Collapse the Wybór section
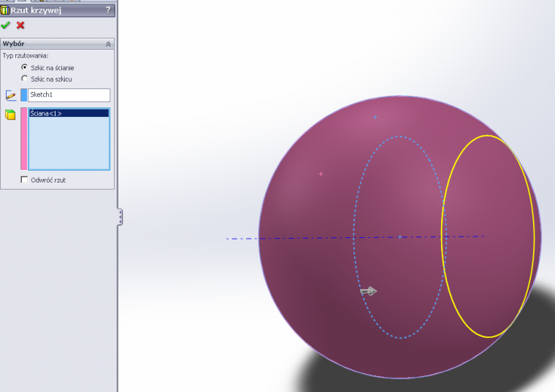The height and width of the screenshot is (392, 555). click(108, 44)
